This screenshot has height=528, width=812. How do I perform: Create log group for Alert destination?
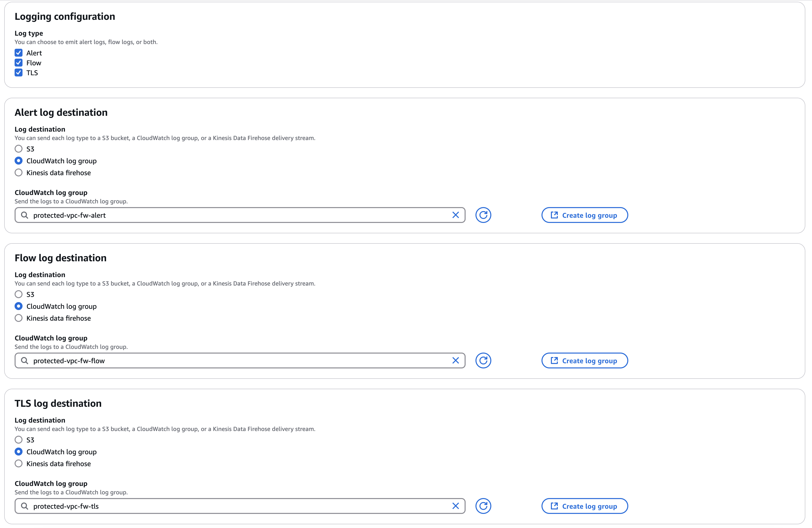[585, 215]
